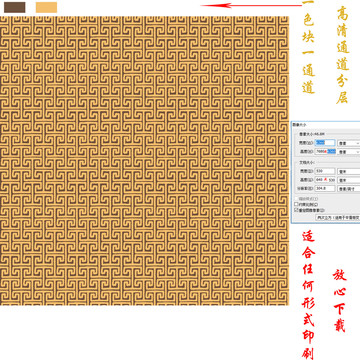Click the document width input field
Screen dimensions: 360x360
pyautogui.click(x=325, y=171)
